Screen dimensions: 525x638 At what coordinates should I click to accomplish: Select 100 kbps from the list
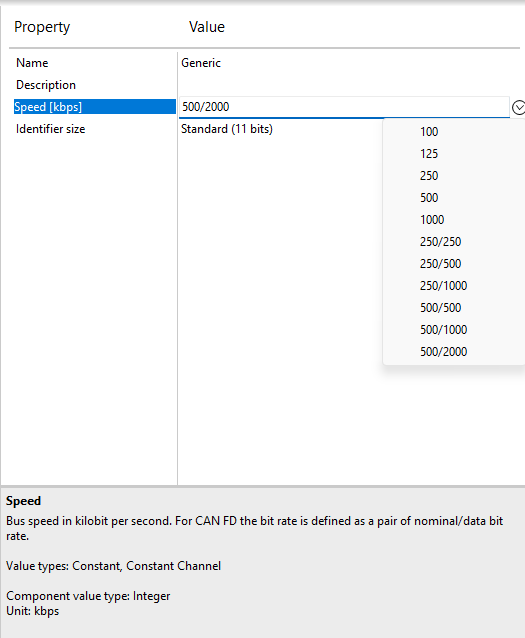(x=454, y=132)
